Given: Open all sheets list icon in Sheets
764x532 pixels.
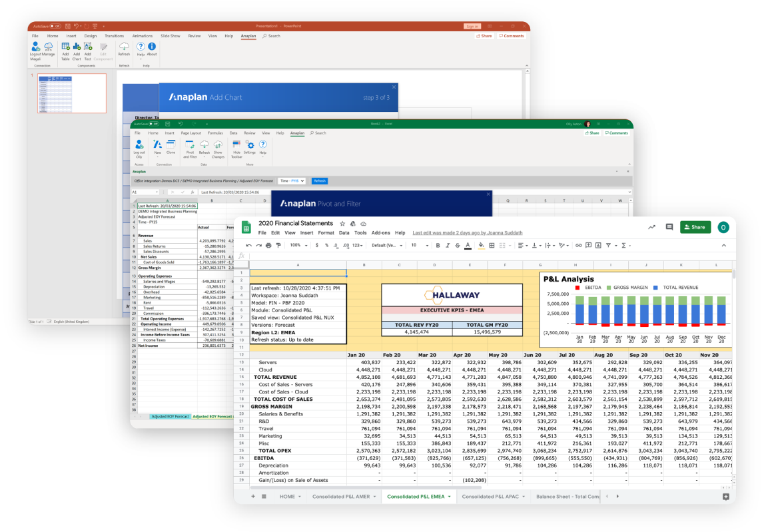Looking at the screenshot, I should 264,497.
